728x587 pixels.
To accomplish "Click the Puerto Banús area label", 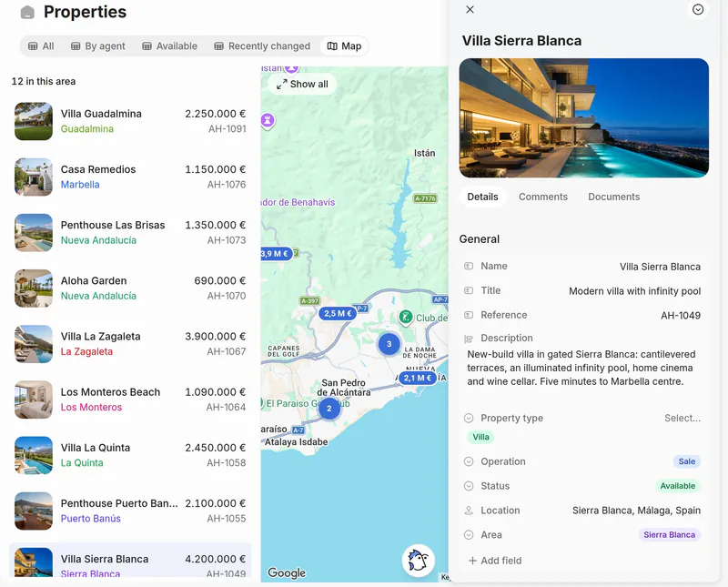I will point(90,519).
